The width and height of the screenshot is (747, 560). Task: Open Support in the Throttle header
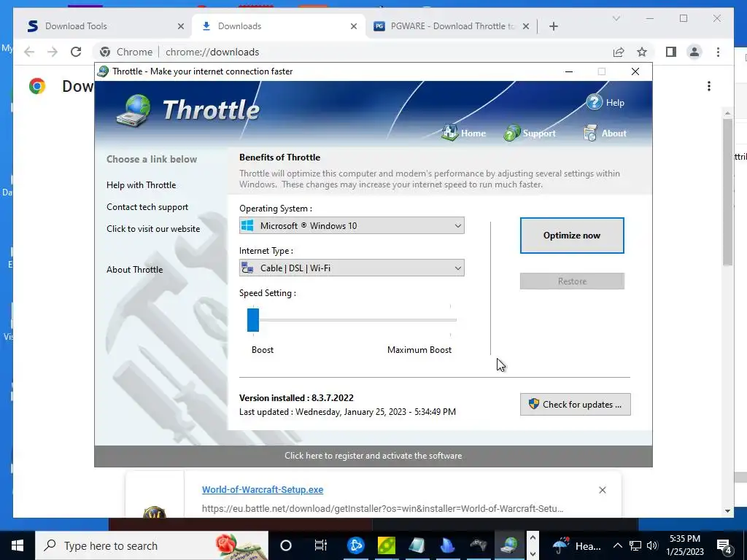530,133
